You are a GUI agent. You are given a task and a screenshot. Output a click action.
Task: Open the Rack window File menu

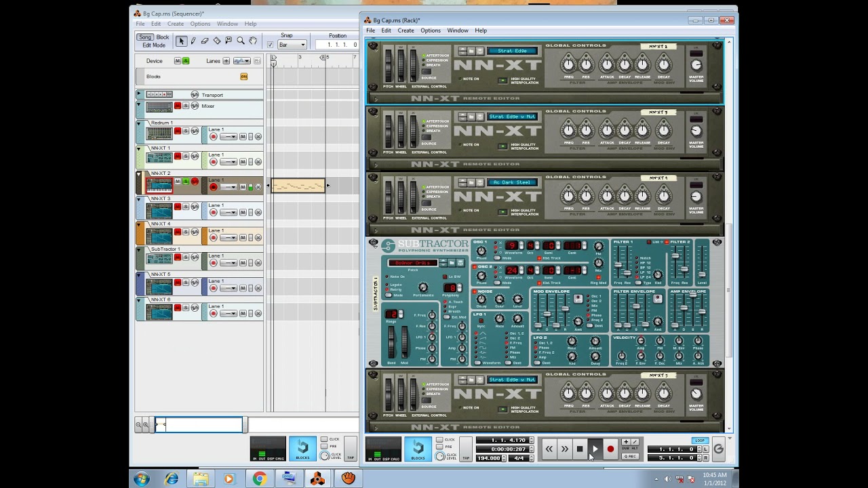371,30
